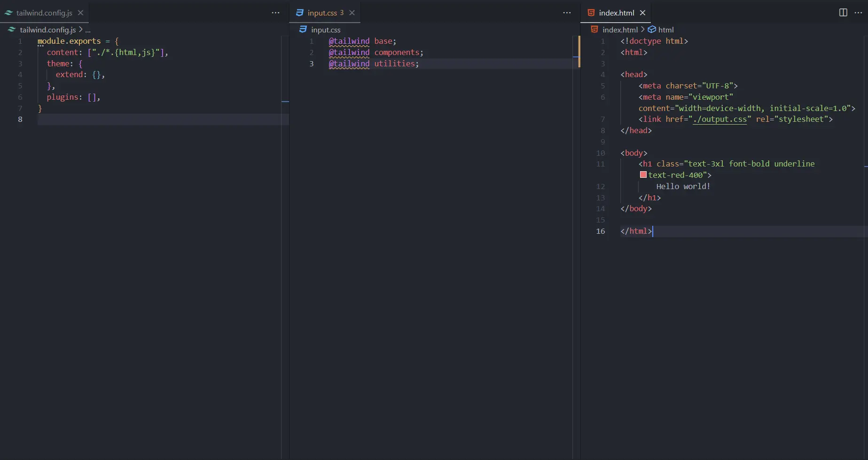Click '@tailwind base;' directive
868x460 pixels.
[x=362, y=41]
